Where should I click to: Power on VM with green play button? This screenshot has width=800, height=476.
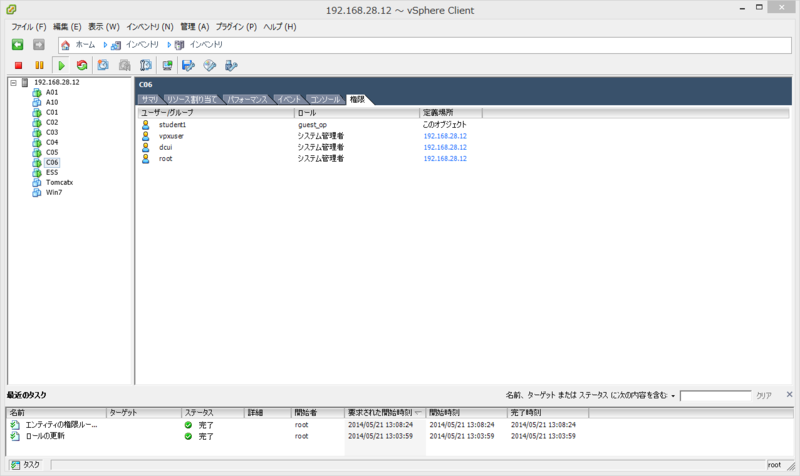[x=61, y=65]
